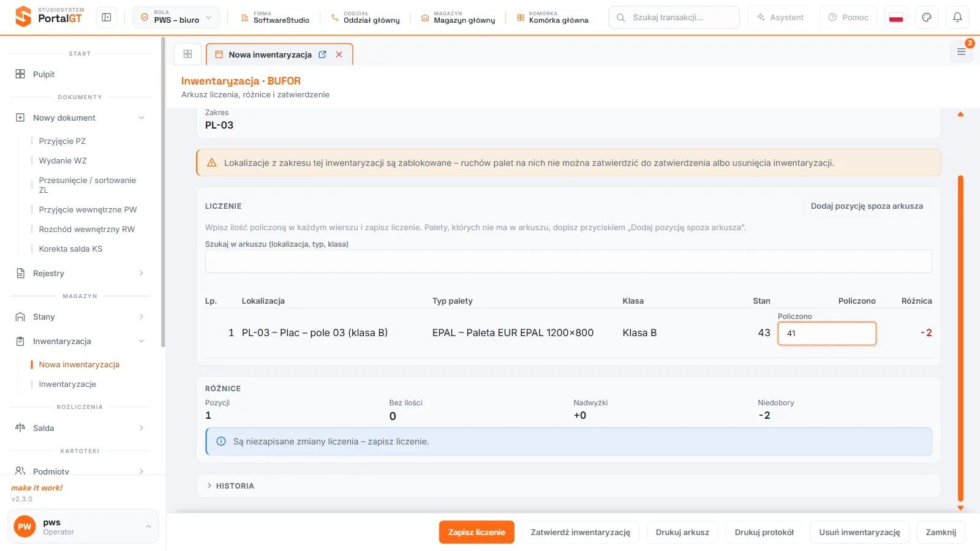Click Drukuj arkusz button
This screenshot has height=551, width=980.
(x=682, y=532)
